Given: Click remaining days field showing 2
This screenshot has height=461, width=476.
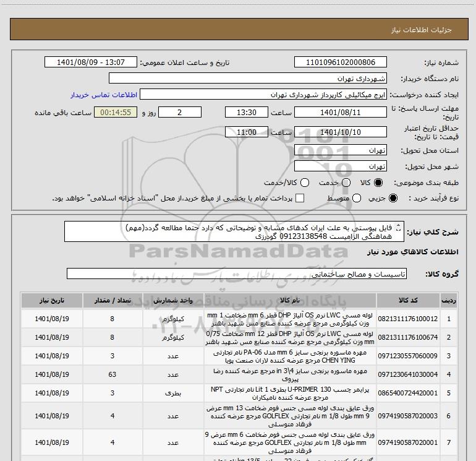Looking at the screenshot, I should click(x=180, y=112).
